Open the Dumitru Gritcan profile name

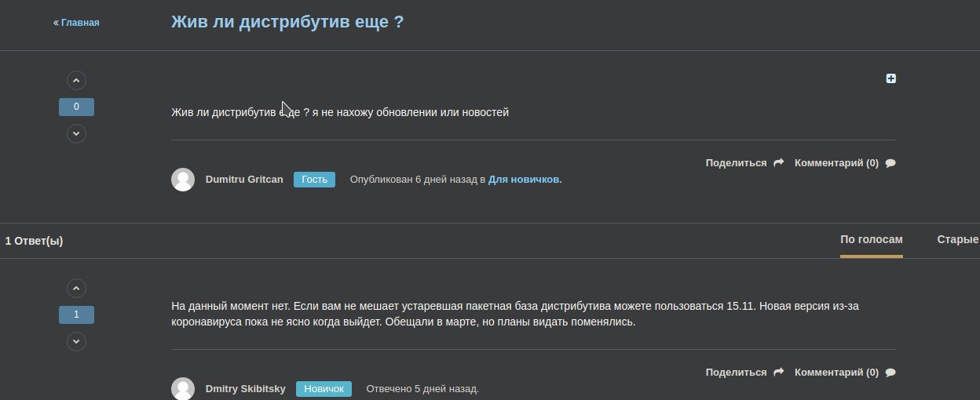pos(244,180)
